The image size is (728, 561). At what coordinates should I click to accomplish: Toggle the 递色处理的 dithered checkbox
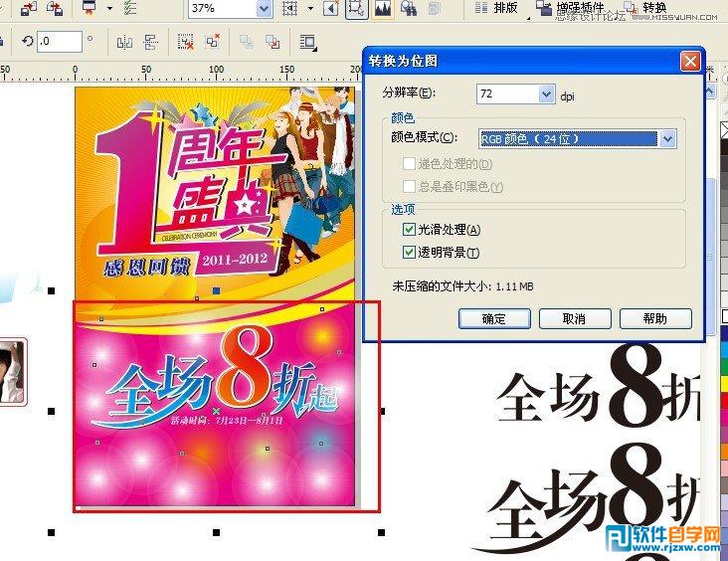(409, 163)
